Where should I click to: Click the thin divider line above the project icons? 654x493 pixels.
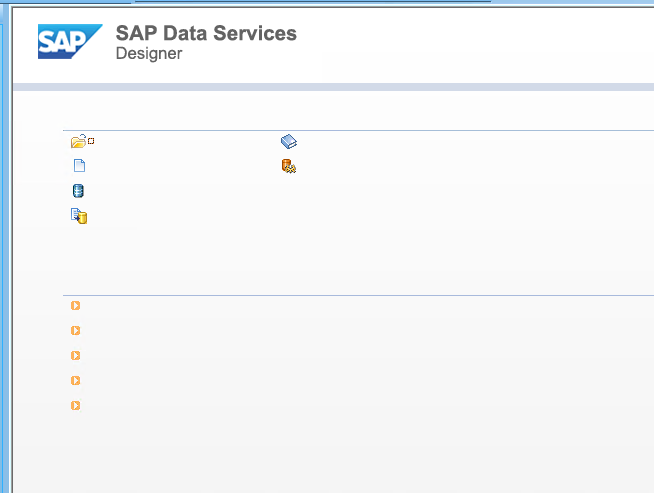click(358, 131)
